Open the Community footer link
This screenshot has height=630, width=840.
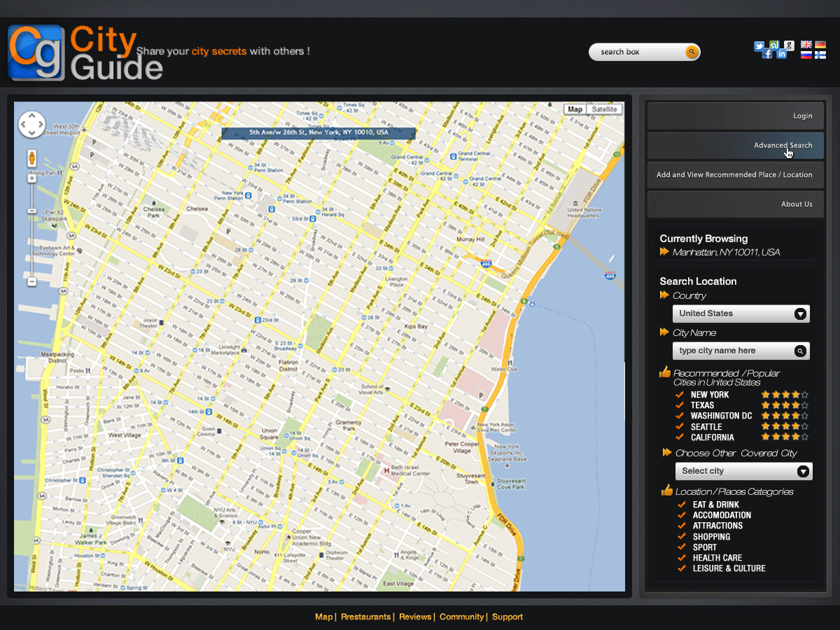point(461,617)
